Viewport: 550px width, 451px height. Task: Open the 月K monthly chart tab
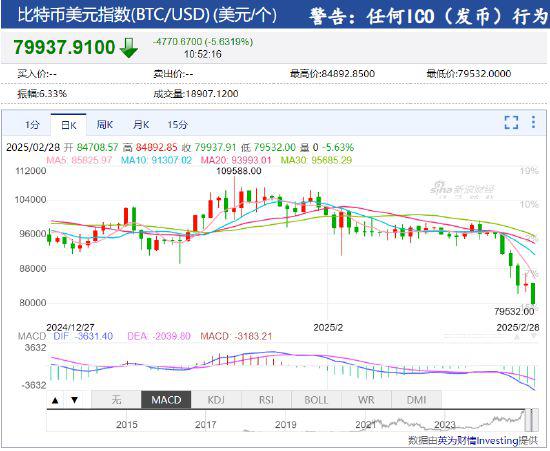(x=141, y=124)
